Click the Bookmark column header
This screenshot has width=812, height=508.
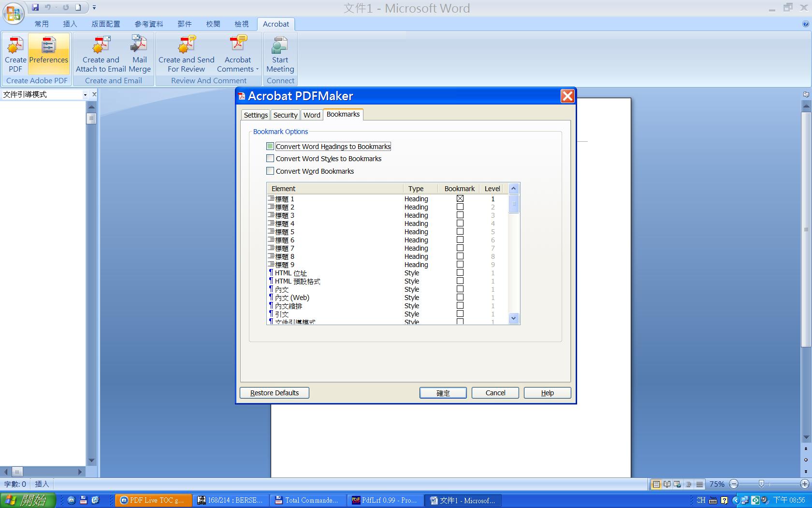(460, 188)
